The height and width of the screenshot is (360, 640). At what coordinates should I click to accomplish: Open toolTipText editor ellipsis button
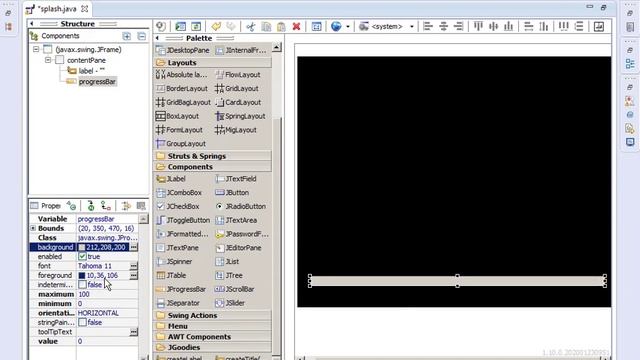133,332
